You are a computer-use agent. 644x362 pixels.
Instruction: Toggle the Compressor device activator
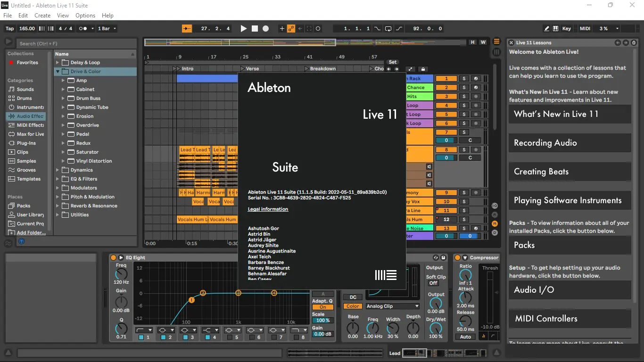pos(457,258)
